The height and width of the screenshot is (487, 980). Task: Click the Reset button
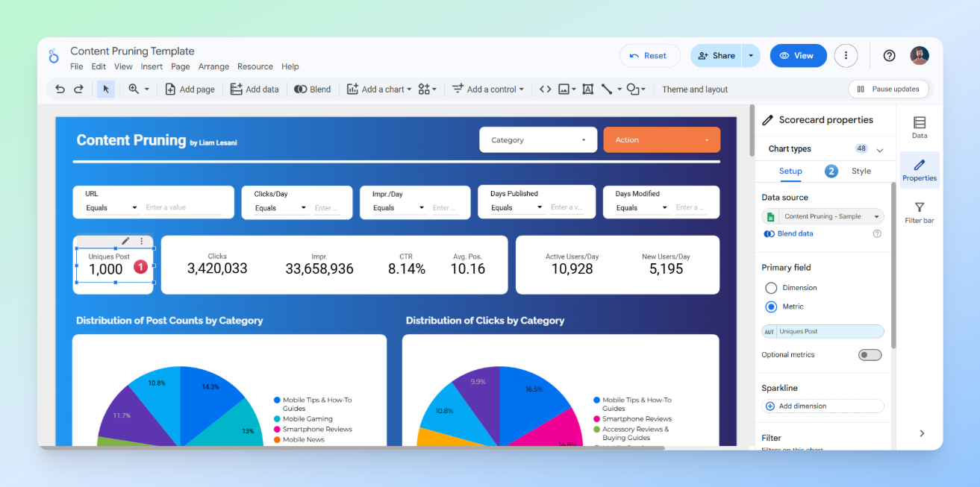coord(649,55)
